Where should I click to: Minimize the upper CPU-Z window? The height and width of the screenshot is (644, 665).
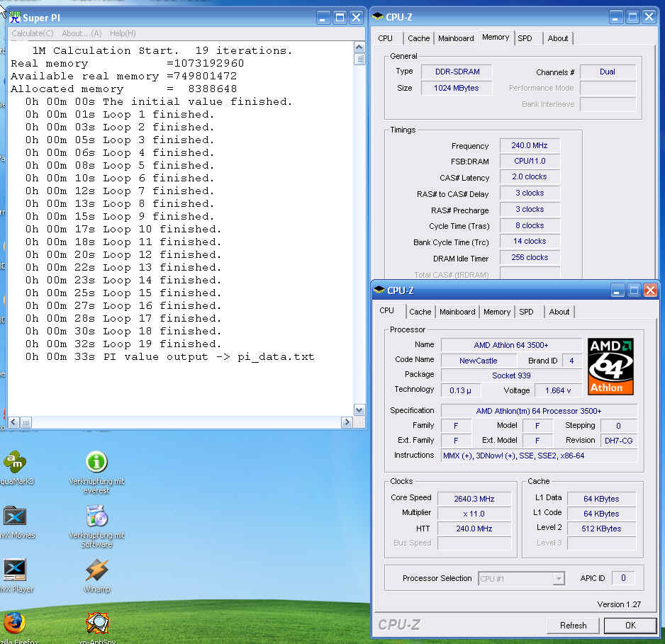[x=616, y=17]
